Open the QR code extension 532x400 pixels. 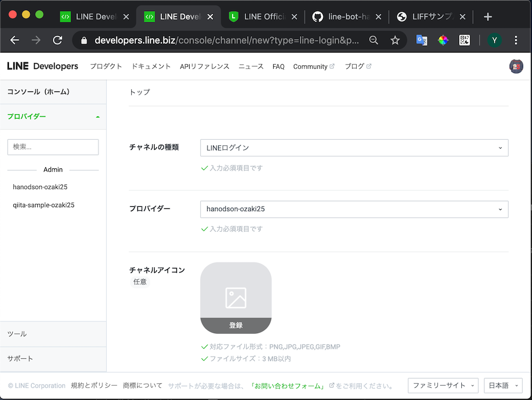[465, 41]
